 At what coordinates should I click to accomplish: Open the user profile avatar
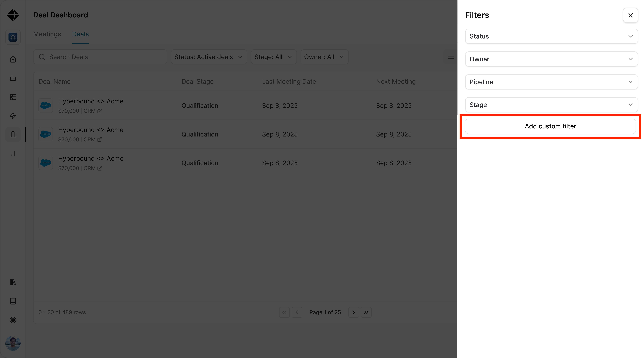13,343
